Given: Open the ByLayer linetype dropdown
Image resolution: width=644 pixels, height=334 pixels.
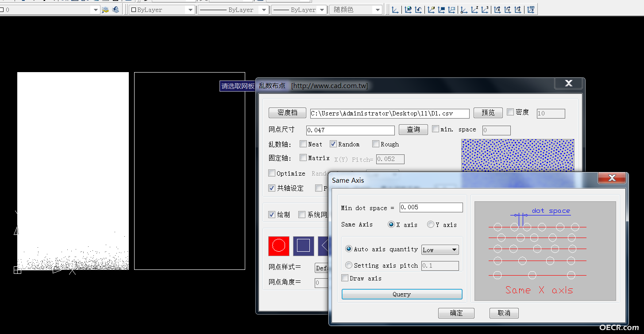Looking at the screenshot, I should [264, 10].
